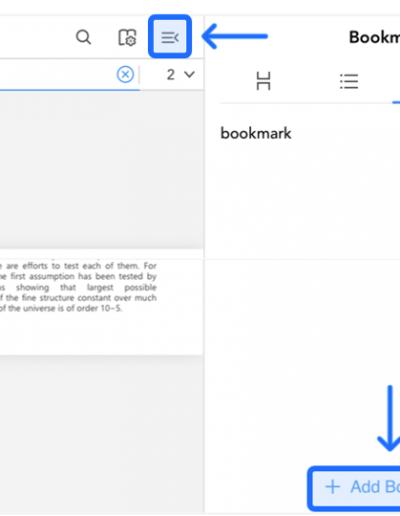
Task: Click the blue left-pointing arrow annotation
Action: (x=235, y=36)
